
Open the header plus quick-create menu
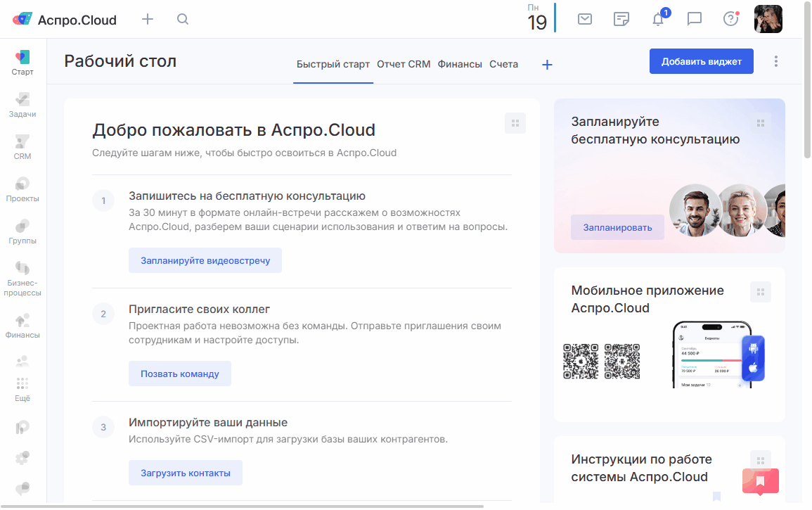coord(148,20)
